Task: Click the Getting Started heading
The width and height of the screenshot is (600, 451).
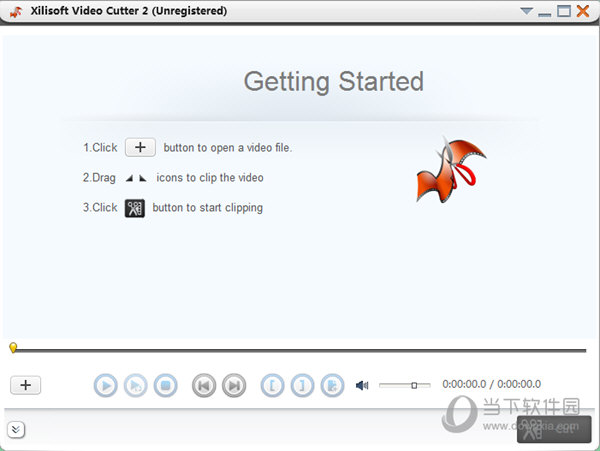Action: pyautogui.click(x=334, y=81)
